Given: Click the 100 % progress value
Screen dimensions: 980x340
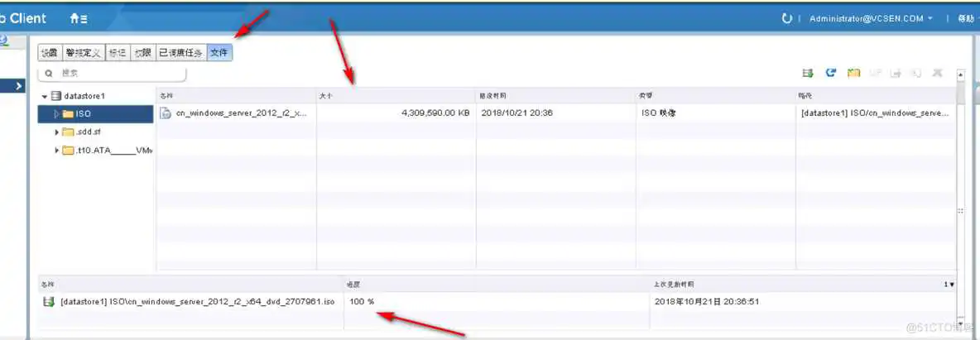Looking at the screenshot, I should point(362,301).
